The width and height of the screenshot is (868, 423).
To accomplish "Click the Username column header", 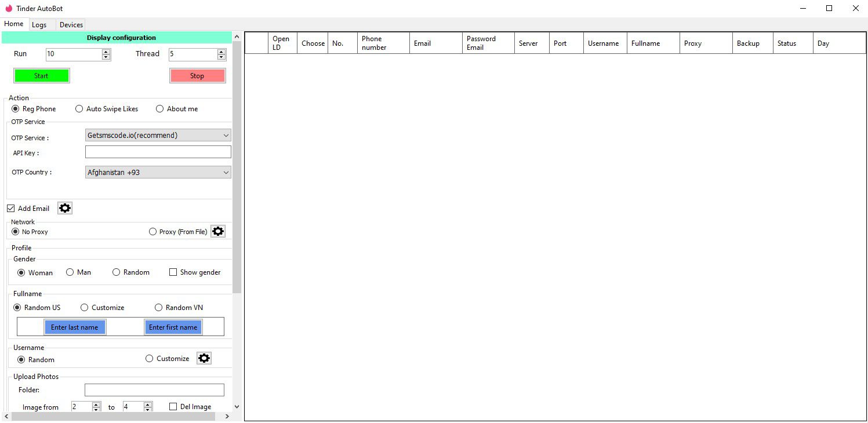I will tap(605, 43).
